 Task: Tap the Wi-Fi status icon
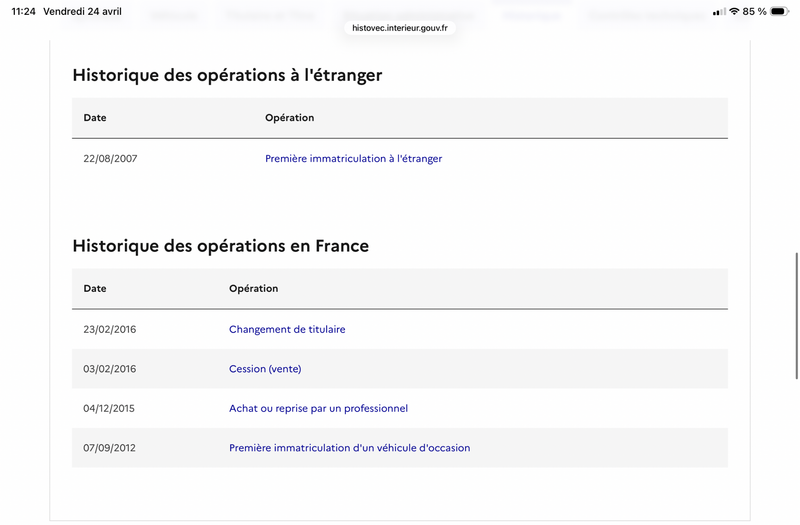(734, 11)
